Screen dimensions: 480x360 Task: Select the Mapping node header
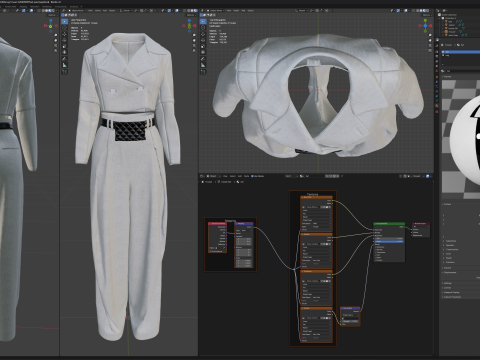click(244, 224)
